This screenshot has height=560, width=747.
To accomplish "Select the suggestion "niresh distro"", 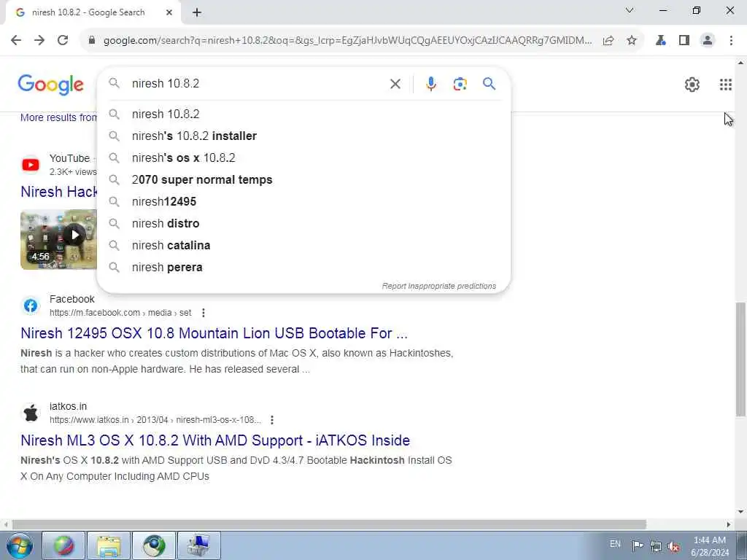I will pos(303,224).
